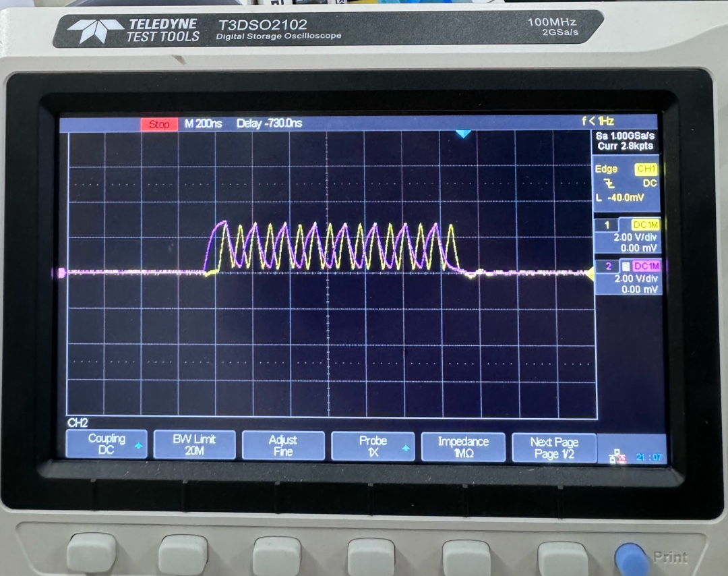
Task: Click the pink CH2 ground level marker
Action: point(63,272)
